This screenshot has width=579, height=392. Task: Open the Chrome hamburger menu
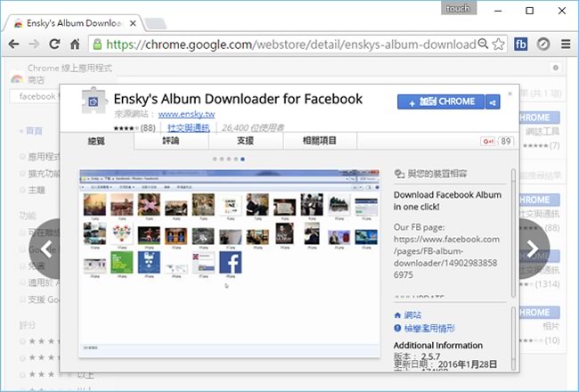click(x=566, y=45)
